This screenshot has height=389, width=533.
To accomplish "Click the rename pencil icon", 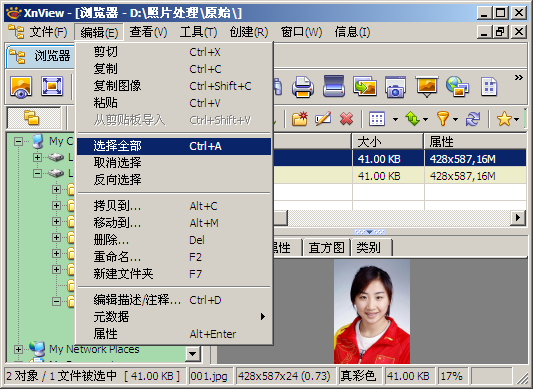I will coord(323,119).
